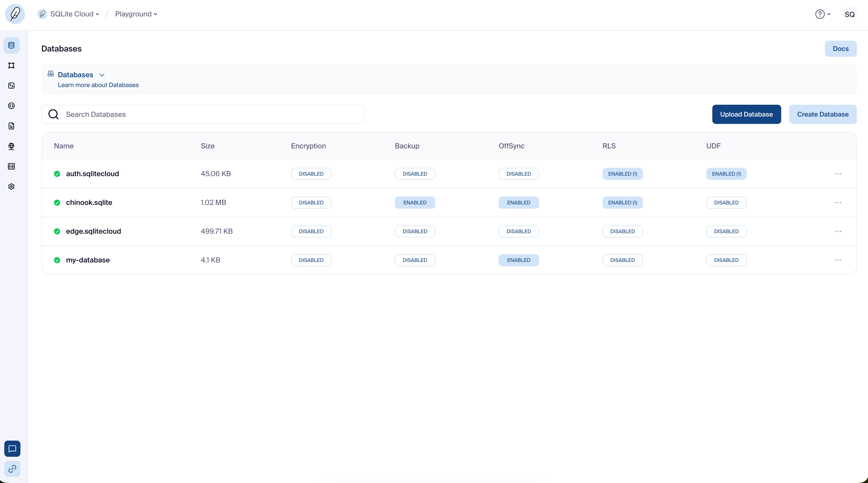Open the server rack sidebar icon
This screenshot has width=868, height=483.
[11, 167]
